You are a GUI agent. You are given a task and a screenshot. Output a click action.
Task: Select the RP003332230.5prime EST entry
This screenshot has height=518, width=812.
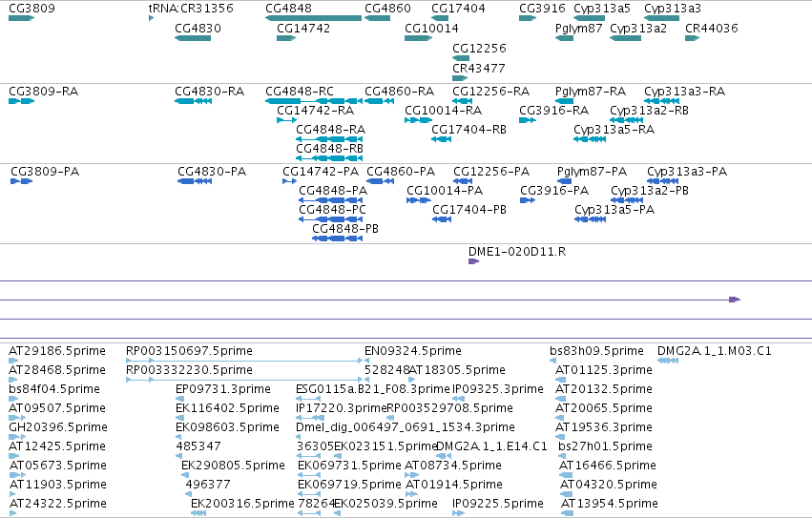coord(244,380)
